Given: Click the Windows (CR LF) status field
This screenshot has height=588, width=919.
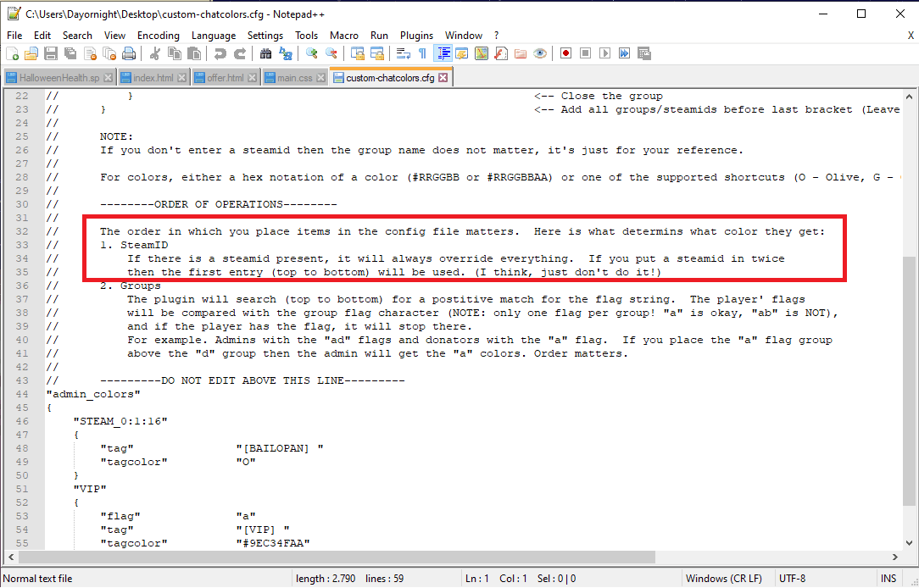Looking at the screenshot, I should coord(725,579).
